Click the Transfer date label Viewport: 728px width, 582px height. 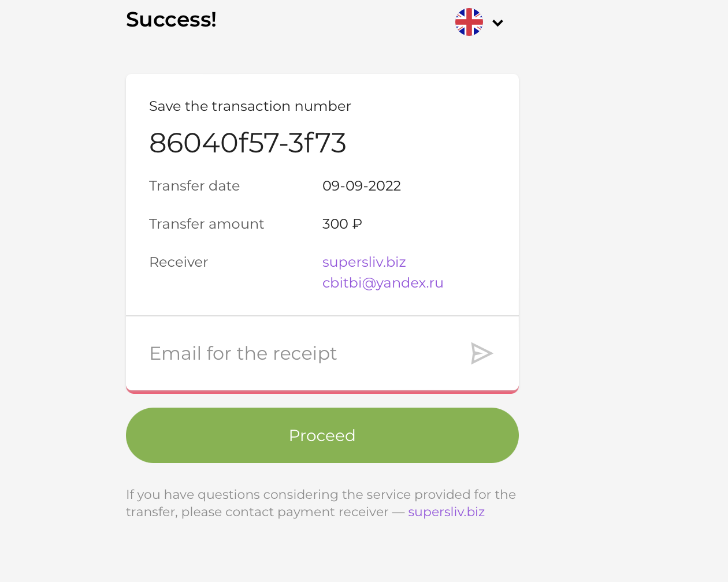coord(194,186)
